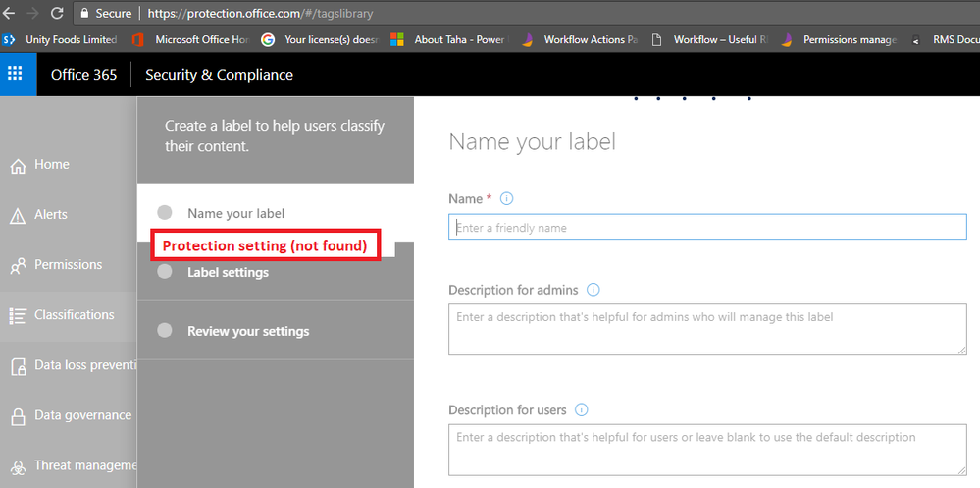The image size is (980, 488).
Task: Click the Security & Compliance title
Action: click(x=219, y=75)
